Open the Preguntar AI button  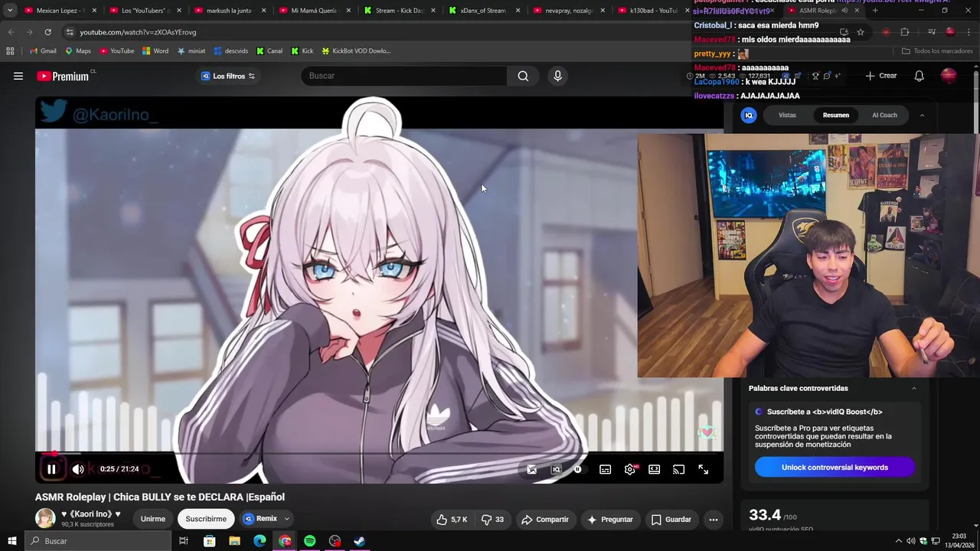tap(609, 520)
